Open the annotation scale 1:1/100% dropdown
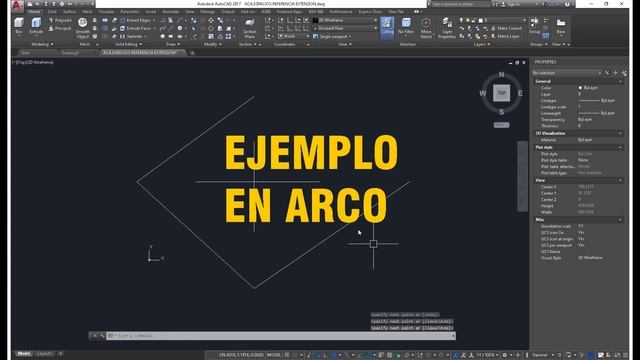Screen dimensions: 640x360 click(x=487, y=355)
